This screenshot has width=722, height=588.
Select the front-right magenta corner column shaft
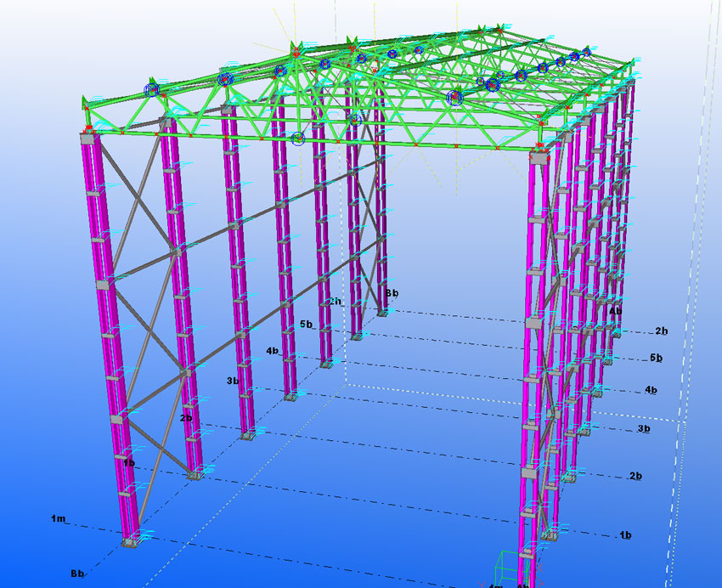click(x=537, y=340)
